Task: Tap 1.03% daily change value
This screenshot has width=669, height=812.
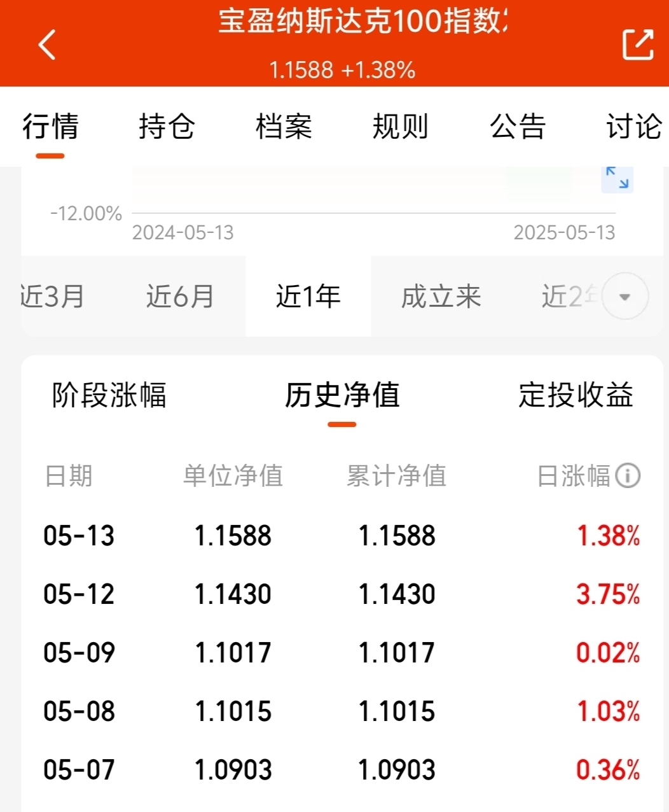Action: tap(609, 711)
